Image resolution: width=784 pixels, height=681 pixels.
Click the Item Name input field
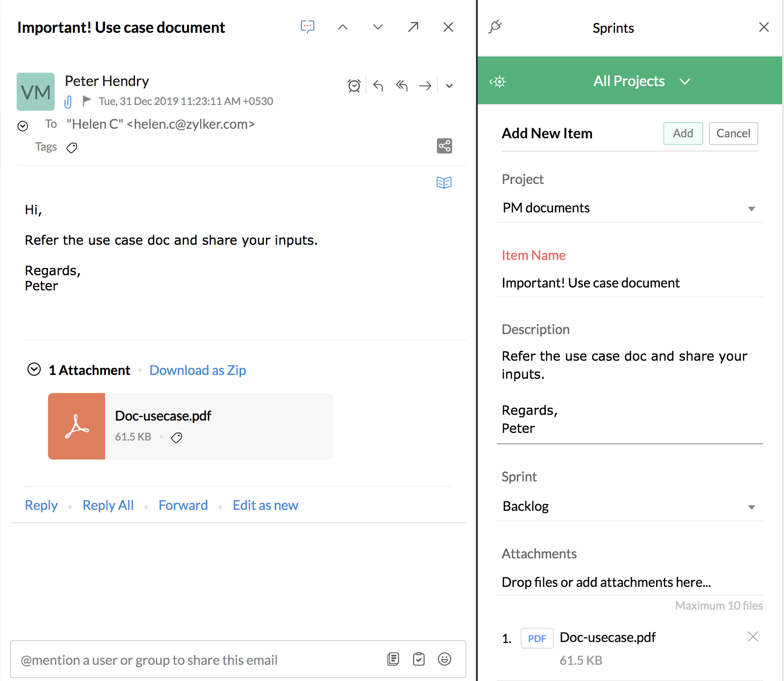(629, 283)
